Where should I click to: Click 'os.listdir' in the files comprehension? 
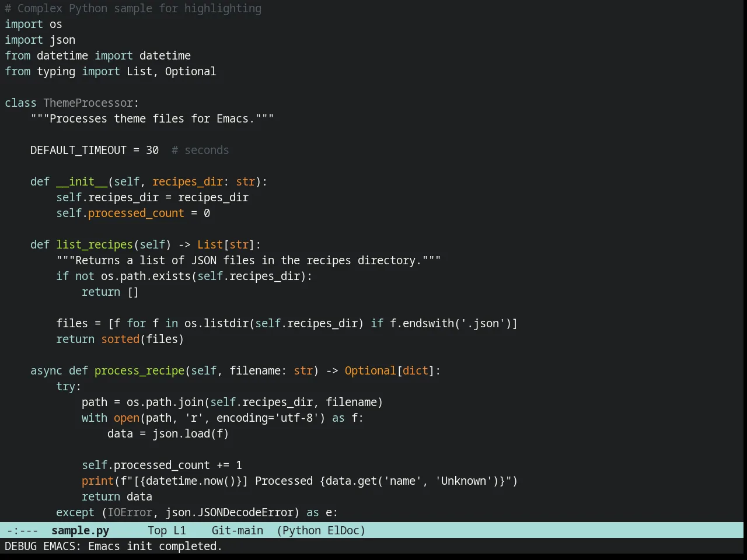coord(217,323)
